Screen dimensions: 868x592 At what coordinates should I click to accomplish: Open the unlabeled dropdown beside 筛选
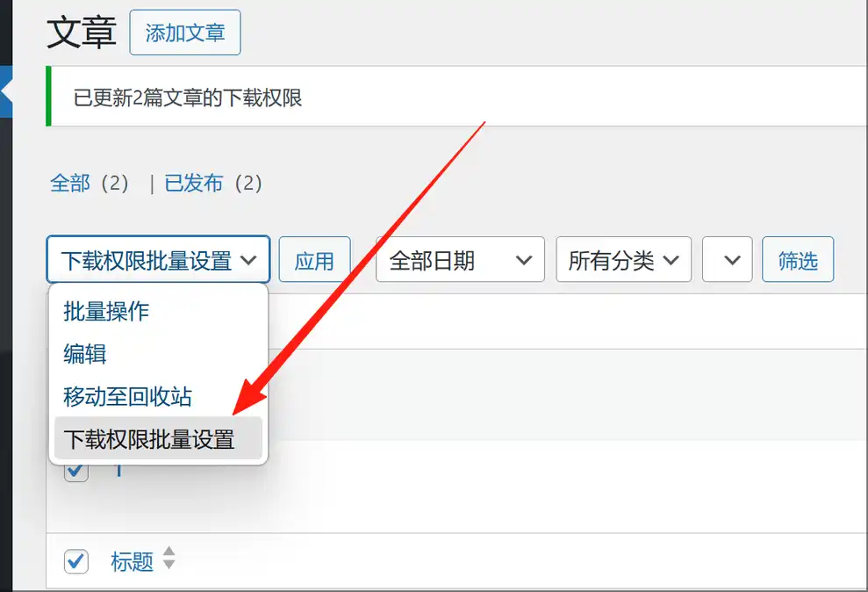click(727, 260)
